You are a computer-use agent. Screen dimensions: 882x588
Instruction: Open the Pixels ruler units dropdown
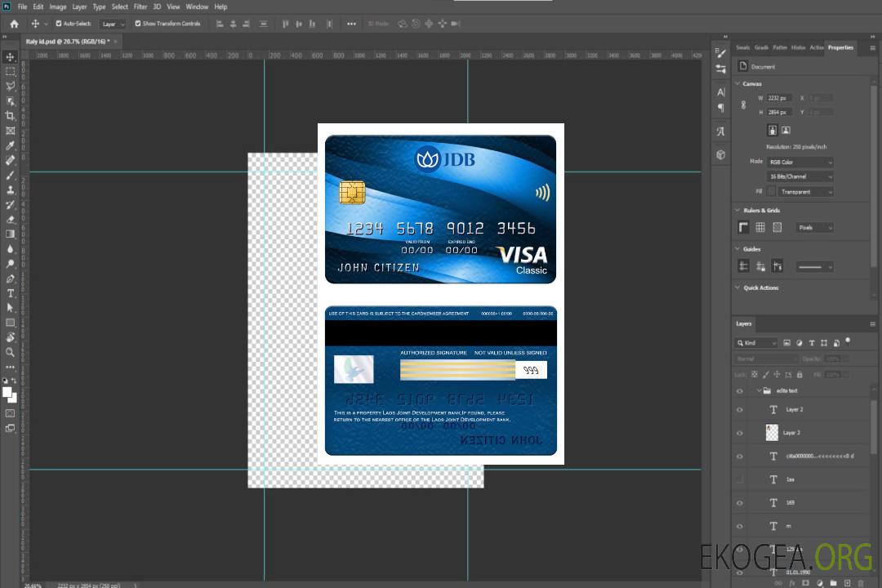[x=815, y=228]
